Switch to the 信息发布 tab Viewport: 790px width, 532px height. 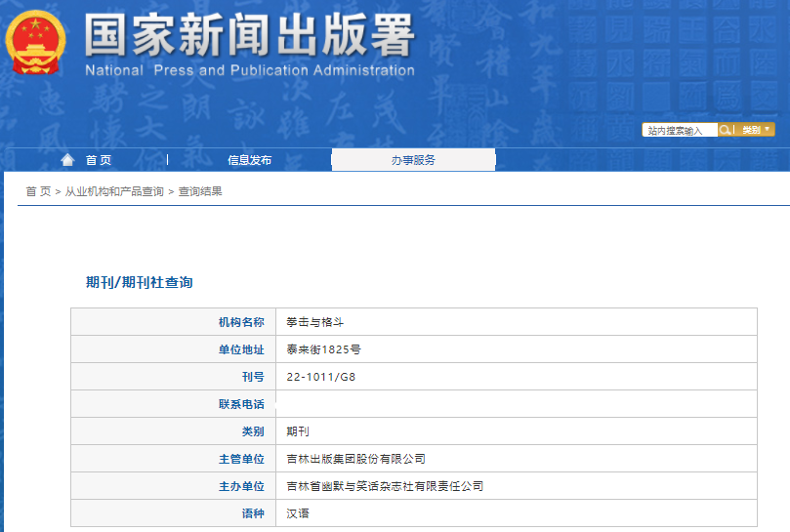249,160
